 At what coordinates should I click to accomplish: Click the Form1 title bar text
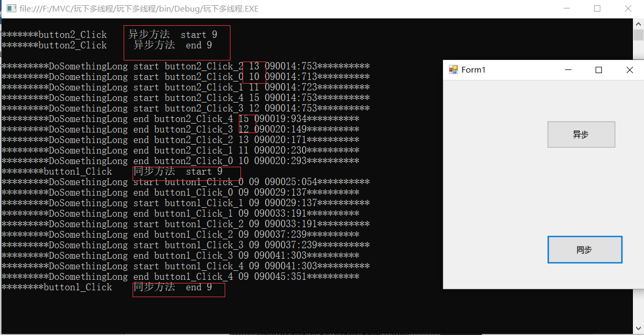coord(472,70)
